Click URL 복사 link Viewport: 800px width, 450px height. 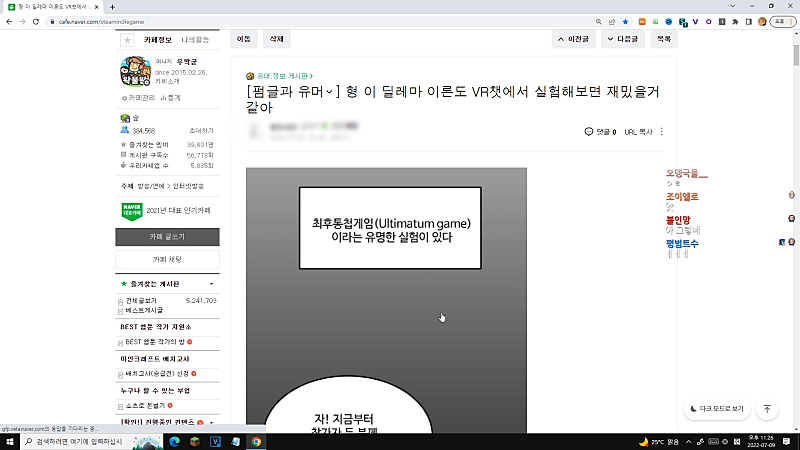click(x=638, y=132)
